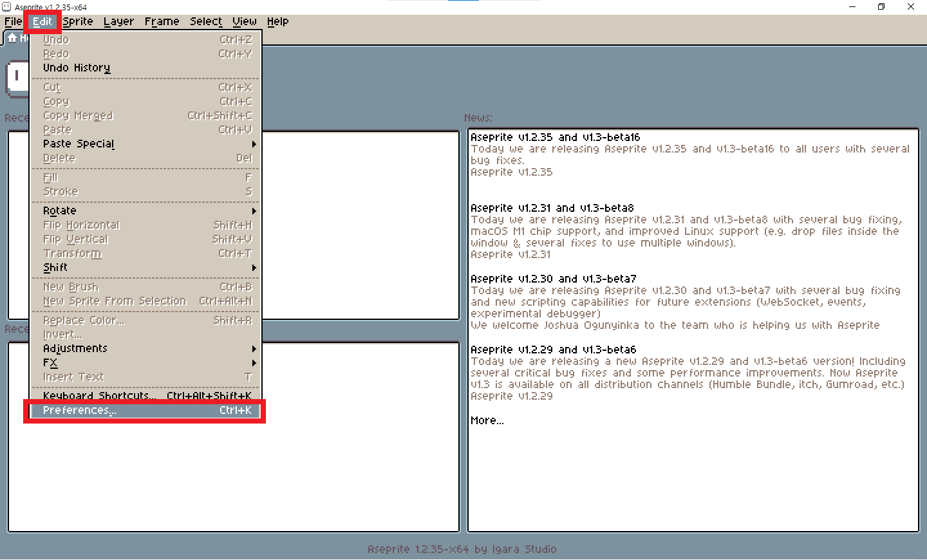Select the Copy Merged menu entry
Viewport: 927px width, 560px height.
pyautogui.click(x=146, y=115)
